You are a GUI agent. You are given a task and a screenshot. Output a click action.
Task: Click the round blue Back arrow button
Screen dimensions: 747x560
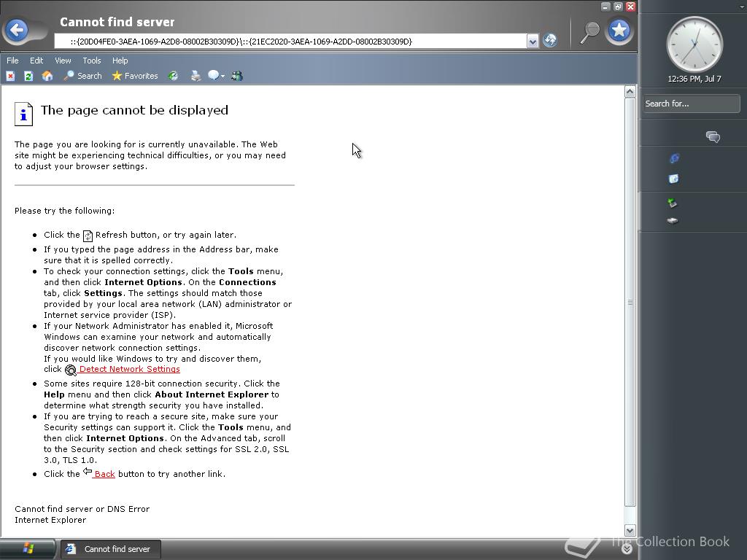(18, 30)
